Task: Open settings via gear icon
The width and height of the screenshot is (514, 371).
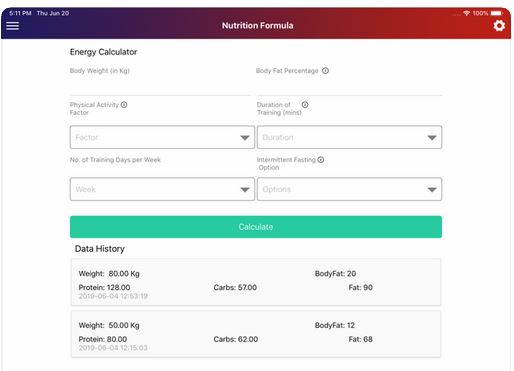Action: (499, 26)
